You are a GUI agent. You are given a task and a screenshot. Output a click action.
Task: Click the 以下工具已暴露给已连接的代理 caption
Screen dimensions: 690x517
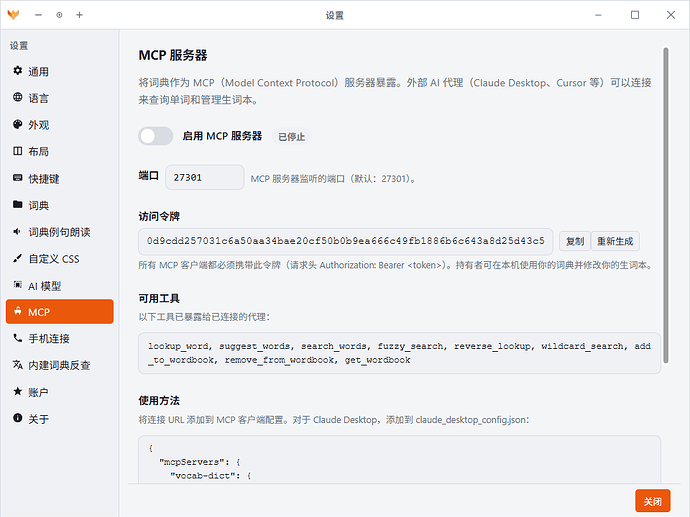(x=204, y=317)
